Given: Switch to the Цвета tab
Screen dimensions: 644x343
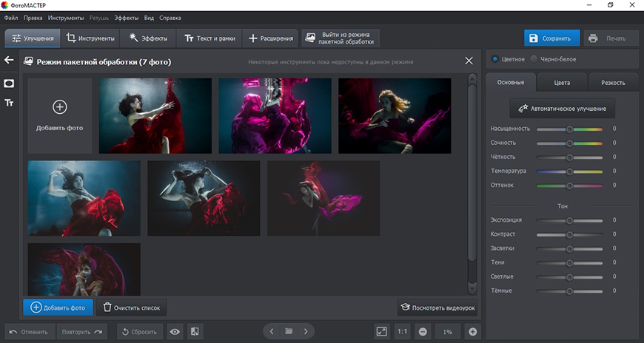Looking at the screenshot, I should 562,83.
